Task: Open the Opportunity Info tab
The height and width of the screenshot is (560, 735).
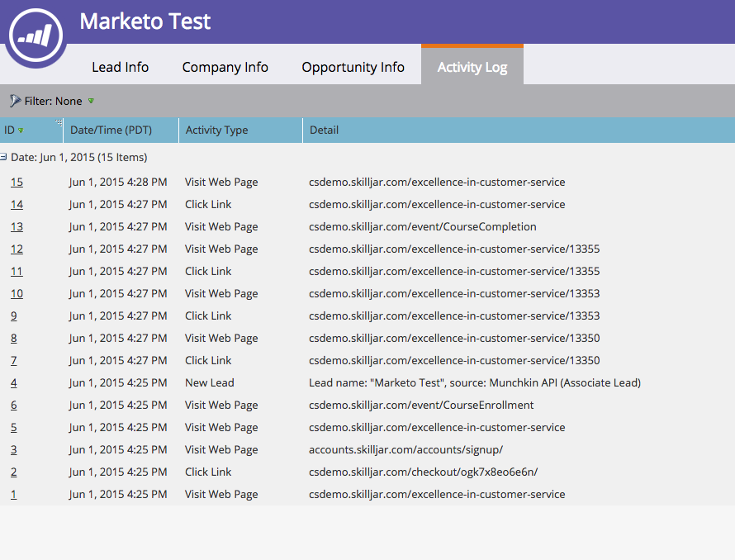Action: click(353, 67)
